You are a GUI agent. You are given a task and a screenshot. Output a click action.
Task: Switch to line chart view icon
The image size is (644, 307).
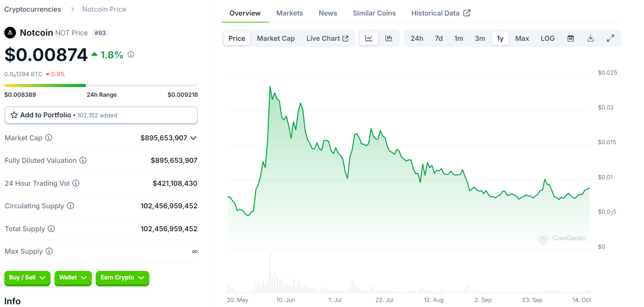click(x=369, y=38)
